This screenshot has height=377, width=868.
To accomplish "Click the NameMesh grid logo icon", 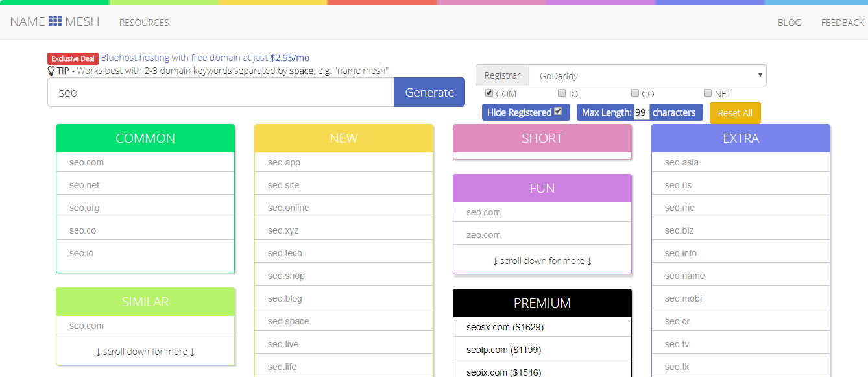I will tap(55, 21).
